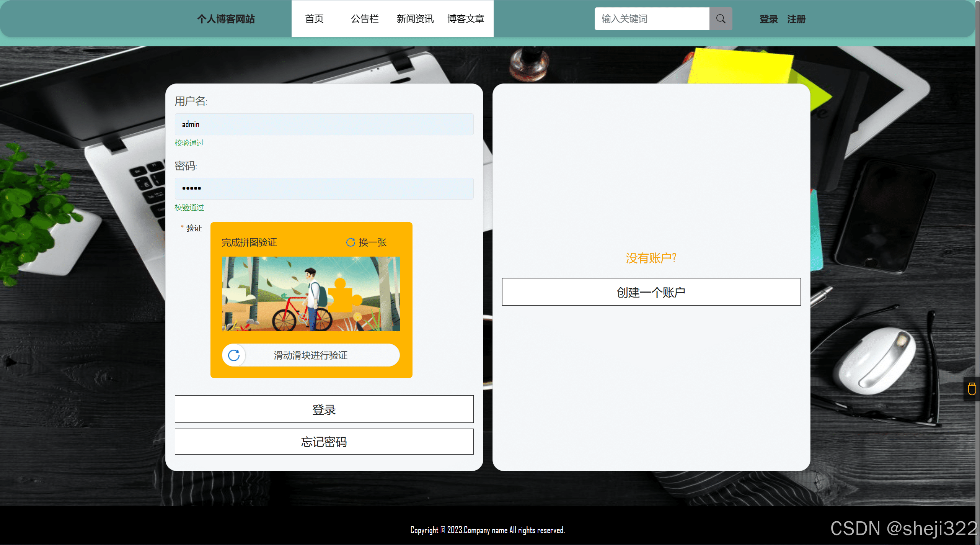The height and width of the screenshot is (545, 980).
Task: Click the 密码 password field
Action: click(x=324, y=188)
